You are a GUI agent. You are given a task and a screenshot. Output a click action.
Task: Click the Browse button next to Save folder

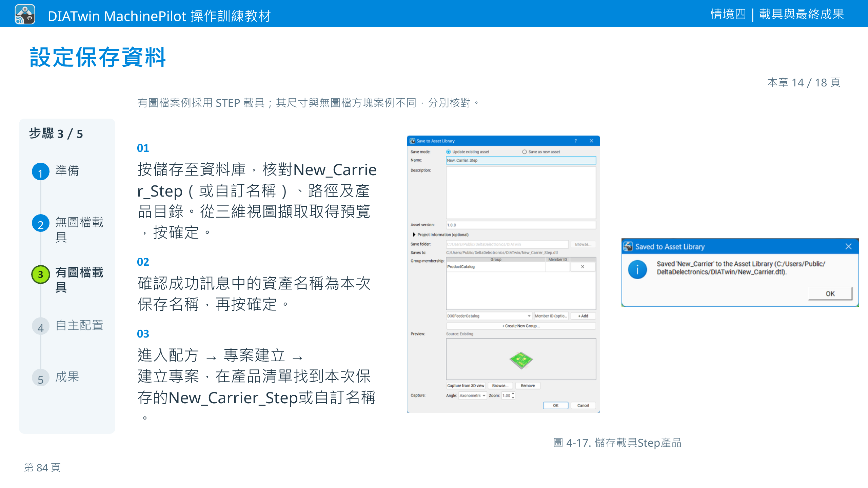583,244
